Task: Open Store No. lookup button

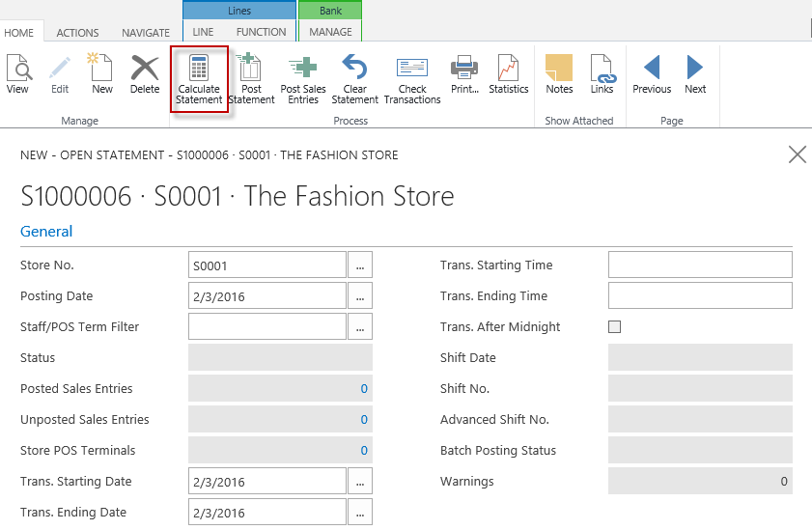Action: (x=359, y=265)
